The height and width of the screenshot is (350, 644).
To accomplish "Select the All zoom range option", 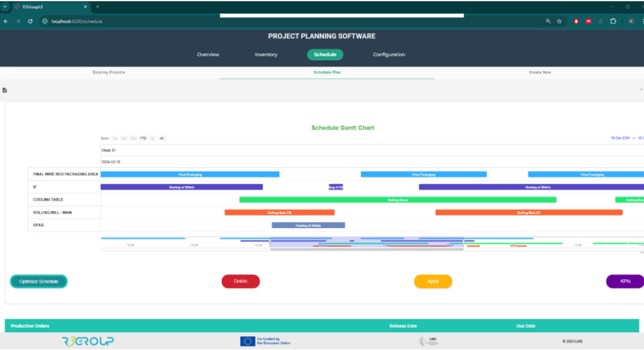I will pyautogui.click(x=162, y=138).
